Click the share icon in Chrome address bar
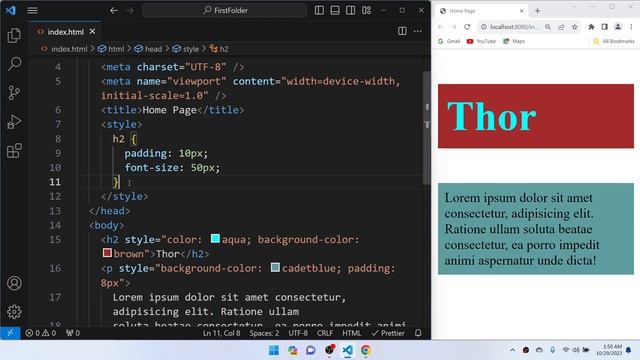The image size is (640, 360). (x=561, y=27)
